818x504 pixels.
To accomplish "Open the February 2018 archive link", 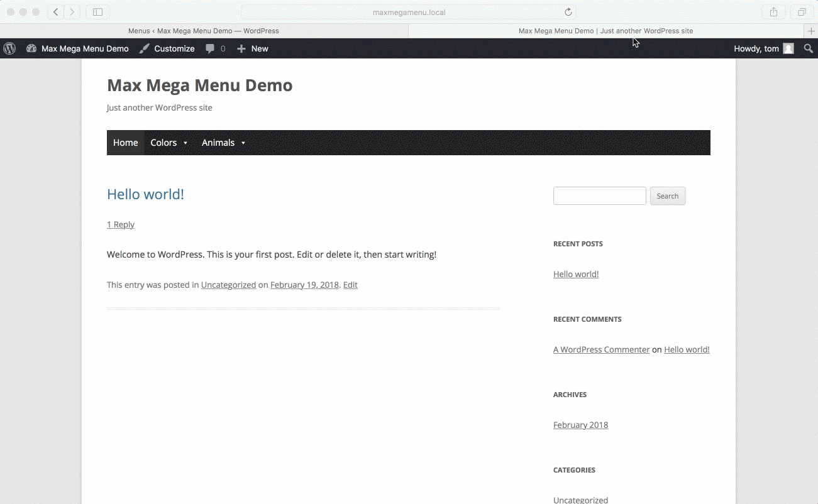I will coord(580,425).
